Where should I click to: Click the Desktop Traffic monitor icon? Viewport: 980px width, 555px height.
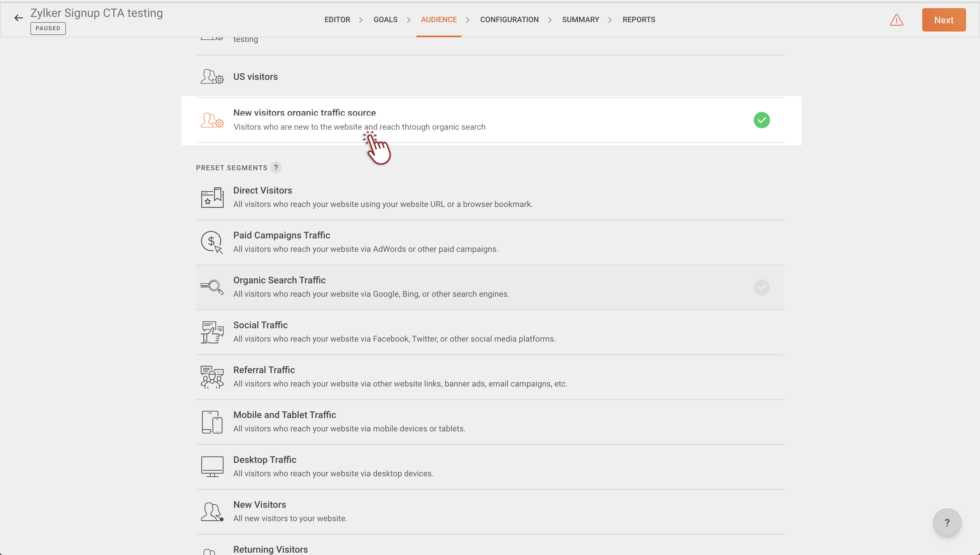212,467
